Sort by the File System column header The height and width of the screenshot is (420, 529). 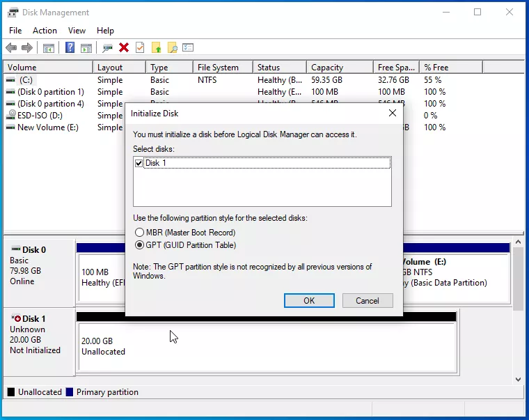point(223,68)
